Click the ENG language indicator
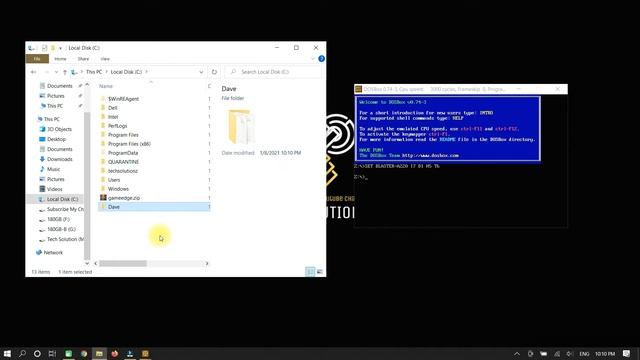Viewport: 640px width, 360px height. coord(584,353)
